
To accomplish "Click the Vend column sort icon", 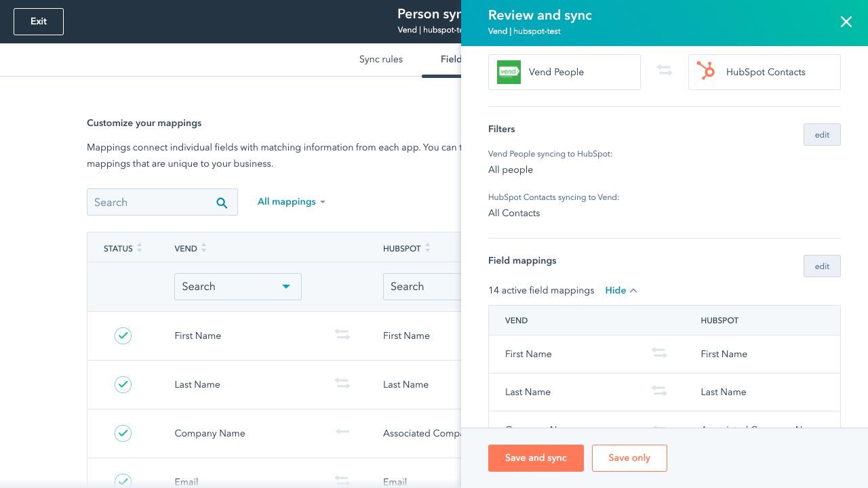I will click(x=203, y=248).
